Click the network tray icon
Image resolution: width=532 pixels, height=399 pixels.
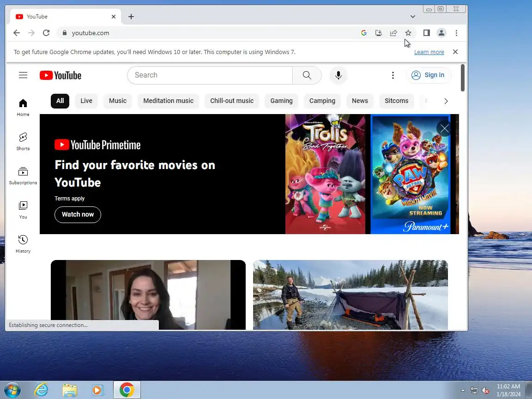(x=474, y=391)
